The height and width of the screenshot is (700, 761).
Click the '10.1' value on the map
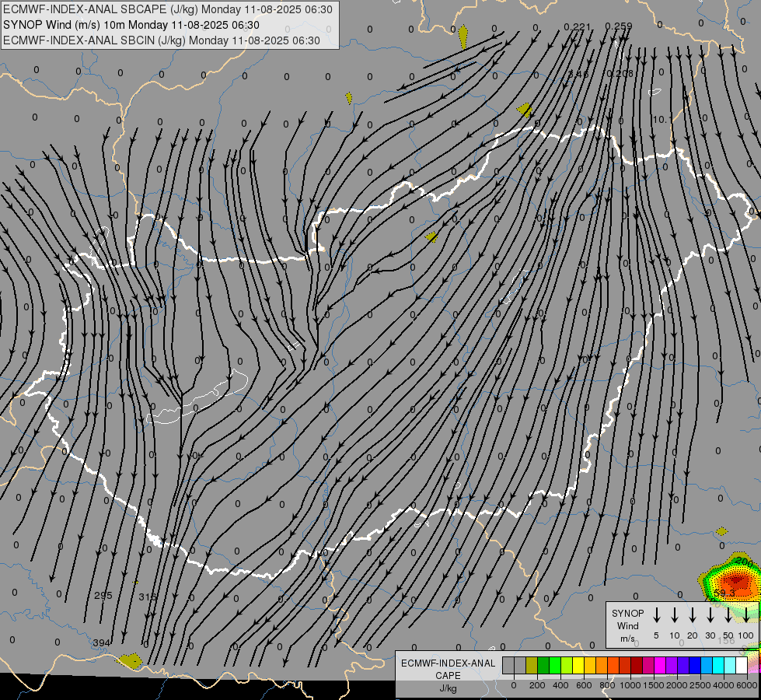point(661,120)
